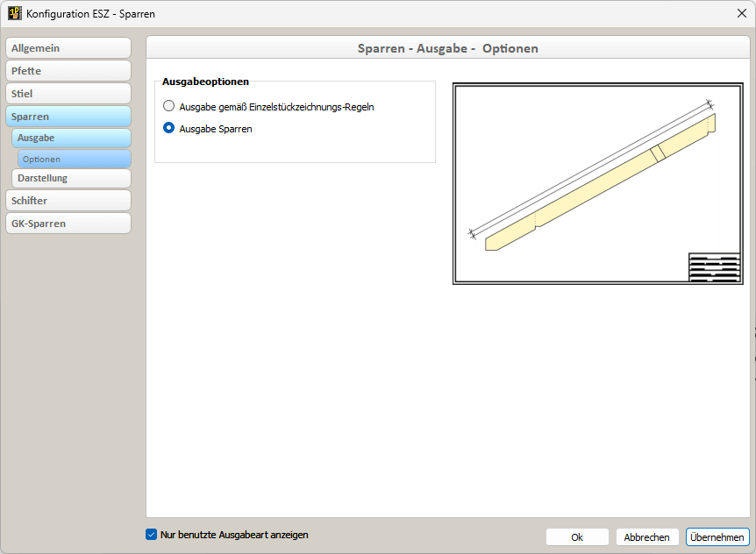Select the Optionen sub-item
The height and width of the screenshot is (554, 756).
75,159
